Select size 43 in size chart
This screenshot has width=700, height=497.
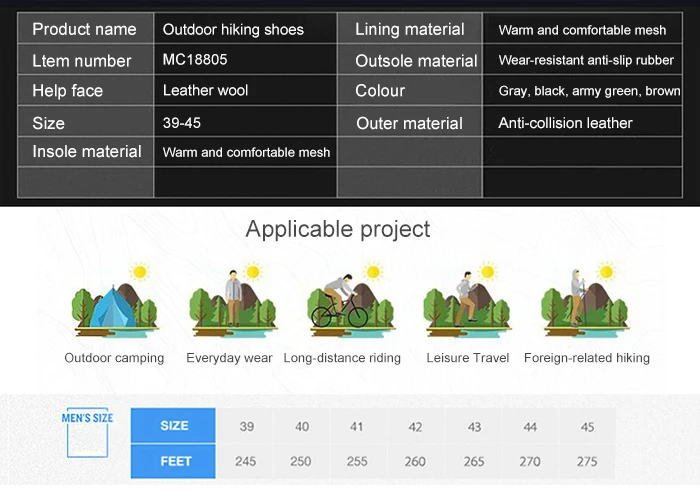474,427
